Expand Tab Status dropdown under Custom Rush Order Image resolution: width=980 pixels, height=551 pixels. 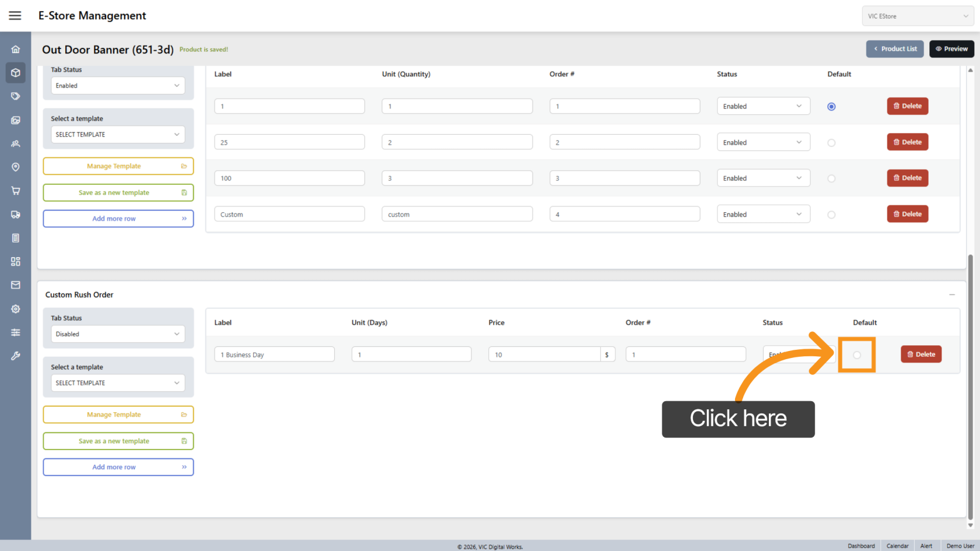point(118,334)
